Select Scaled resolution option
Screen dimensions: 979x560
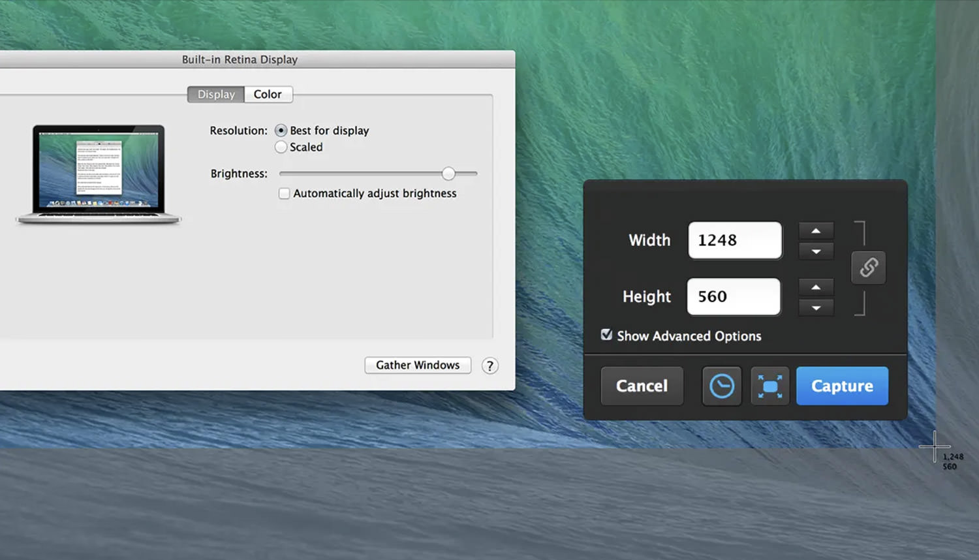pyautogui.click(x=281, y=147)
